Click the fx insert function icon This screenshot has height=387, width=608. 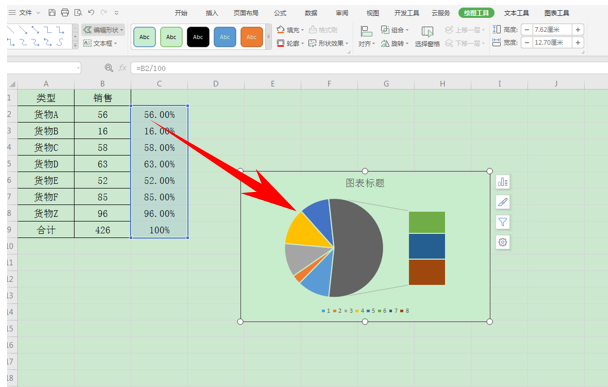(x=123, y=68)
